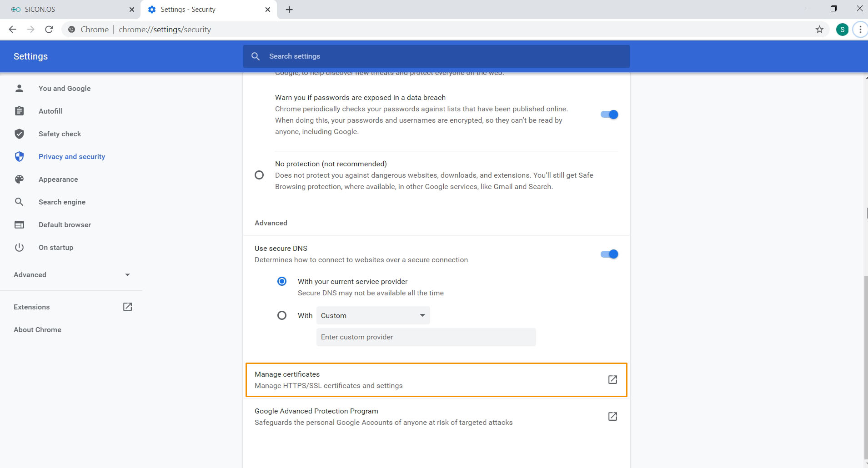
Task: Open Privacy and security settings section
Action: tap(71, 156)
